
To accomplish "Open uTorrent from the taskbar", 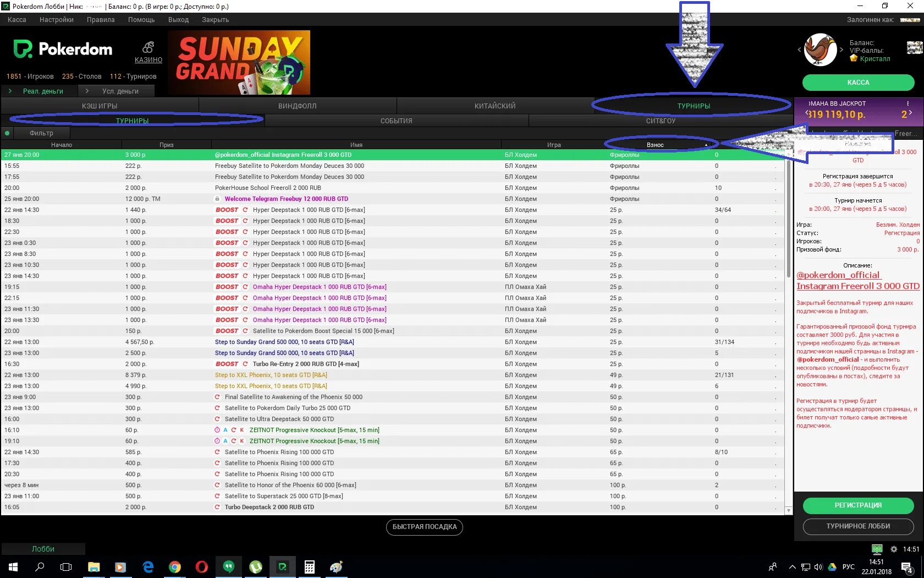I will tap(256, 567).
